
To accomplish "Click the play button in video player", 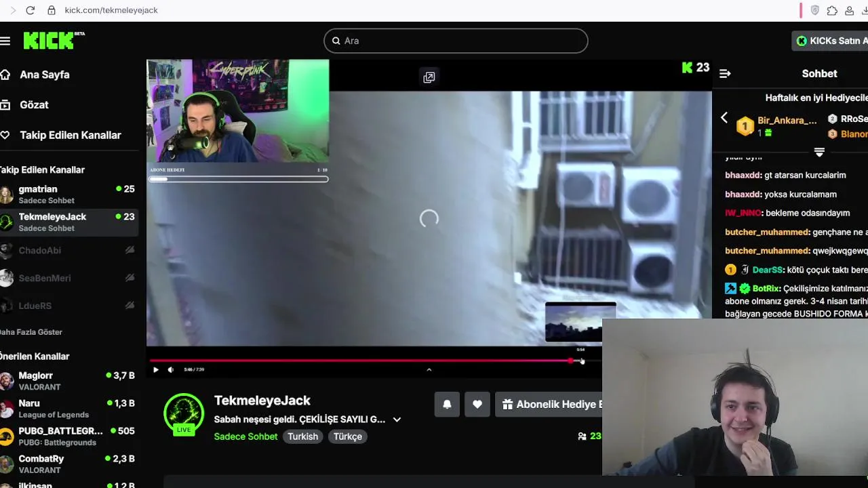I will tap(155, 369).
